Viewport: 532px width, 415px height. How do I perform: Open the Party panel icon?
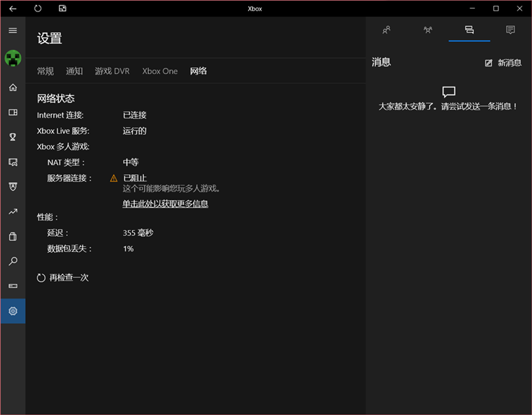428,30
